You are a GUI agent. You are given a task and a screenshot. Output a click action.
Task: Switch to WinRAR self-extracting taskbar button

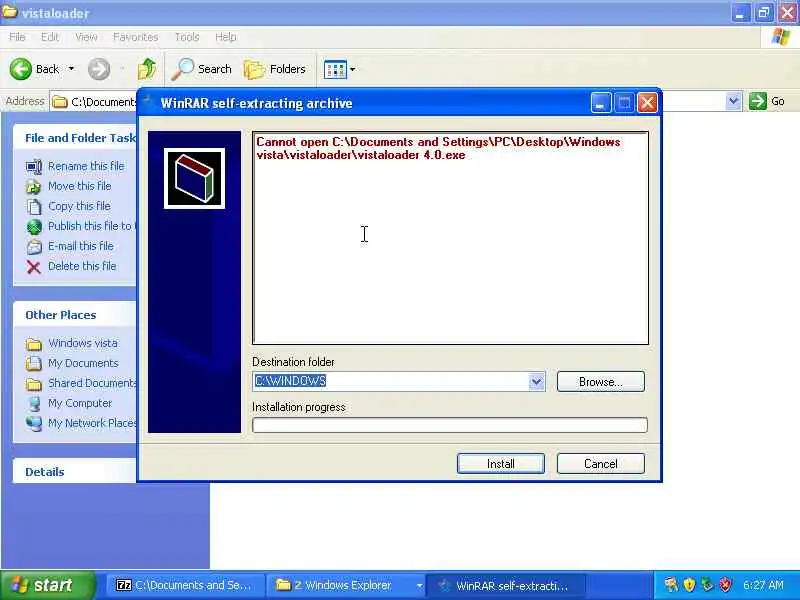click(x=505, y=585)
